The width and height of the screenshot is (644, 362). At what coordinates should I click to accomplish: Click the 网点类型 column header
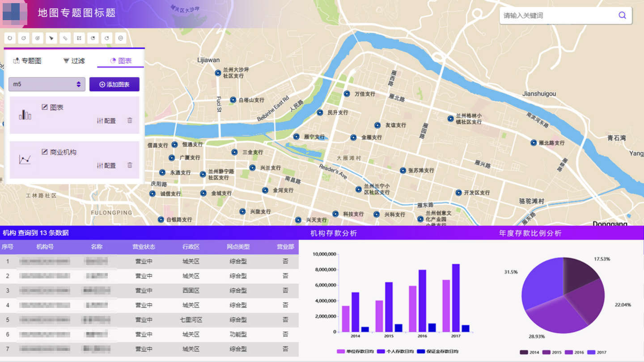pyautogui.click(x=238, y=247)
